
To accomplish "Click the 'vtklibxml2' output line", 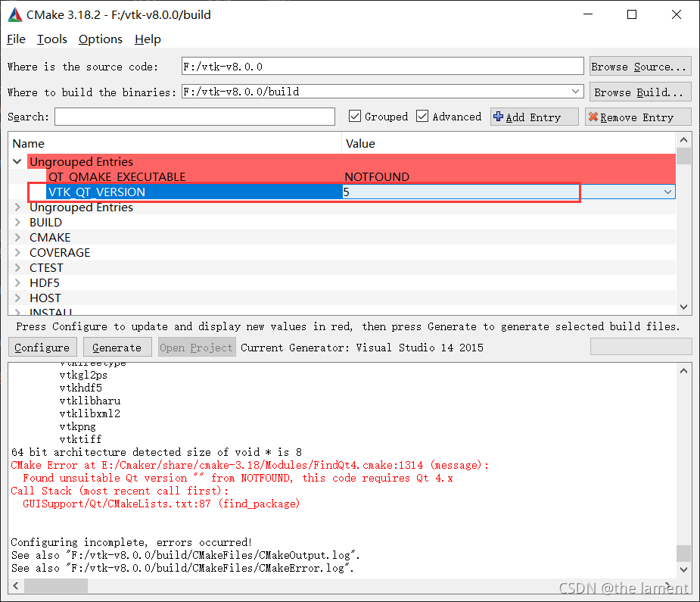I will [90, 413].
